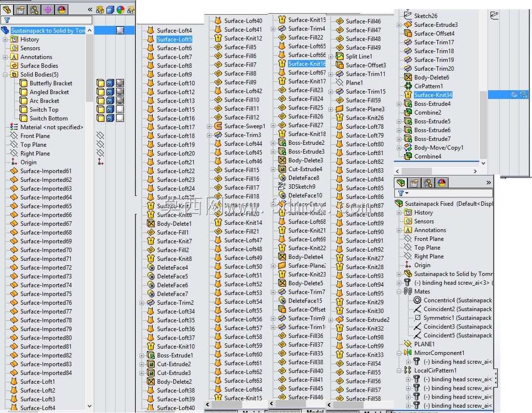Screen dimensions: 532x413
Task: Select the Split Line1 feature icon
Action: pyautogui.click(x=340, y=56)
